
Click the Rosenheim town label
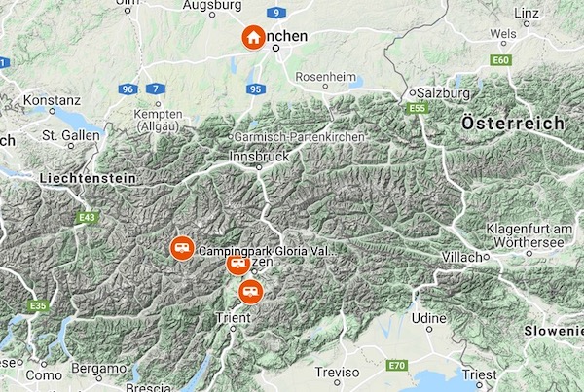(326, 77)
